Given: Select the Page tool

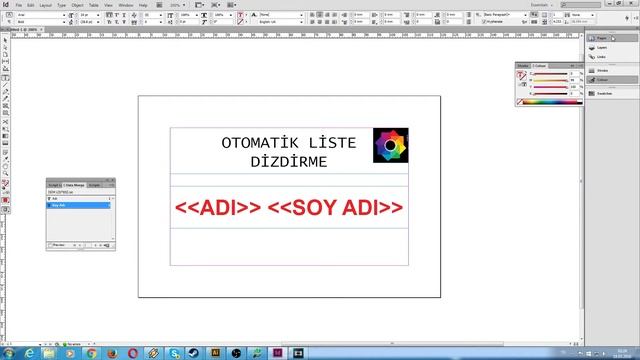Looking at the screenshot, I should click(x=5, y=54).
